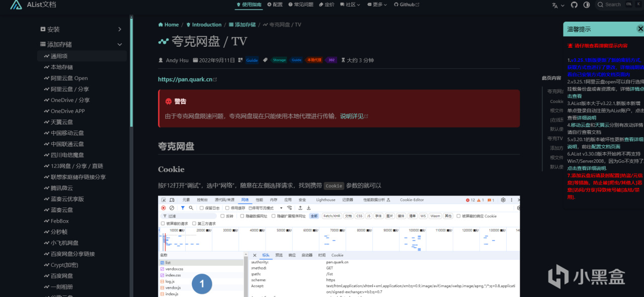Toggle the dark/light appearance icon
The height and width of the screenshot is (297, 644).
coord(587,5)
